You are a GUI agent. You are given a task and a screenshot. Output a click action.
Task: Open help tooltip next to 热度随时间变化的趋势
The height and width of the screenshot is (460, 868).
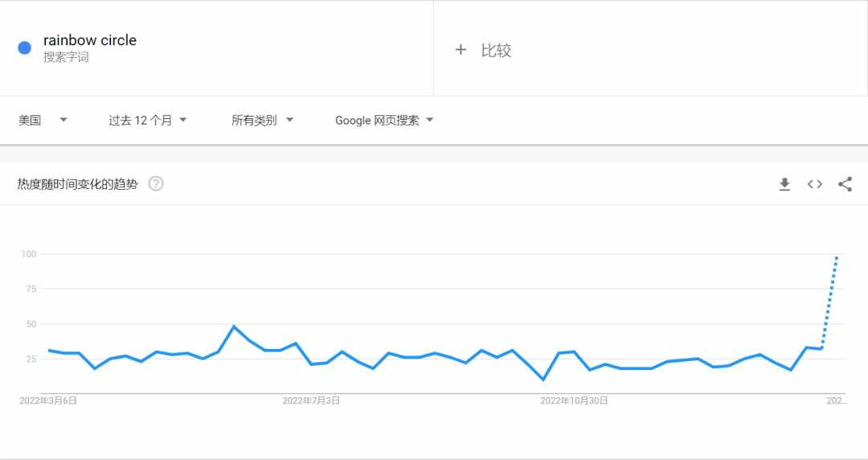156,183
